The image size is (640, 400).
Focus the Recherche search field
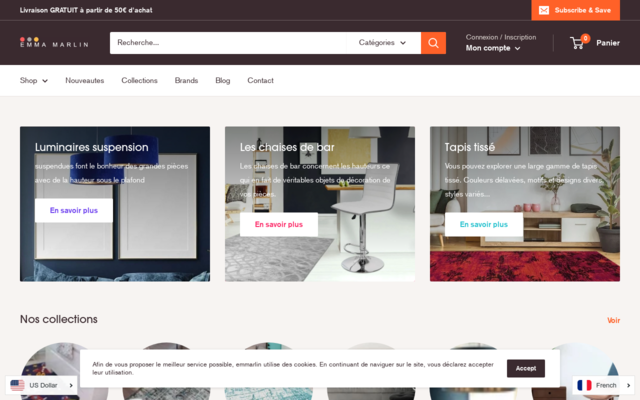pyautogui.click(x=228, y=43)
